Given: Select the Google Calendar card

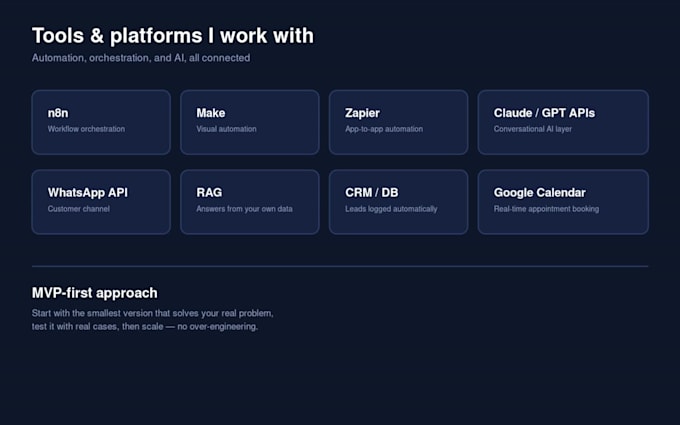Looking at the screenshot, I should [563, 202].
